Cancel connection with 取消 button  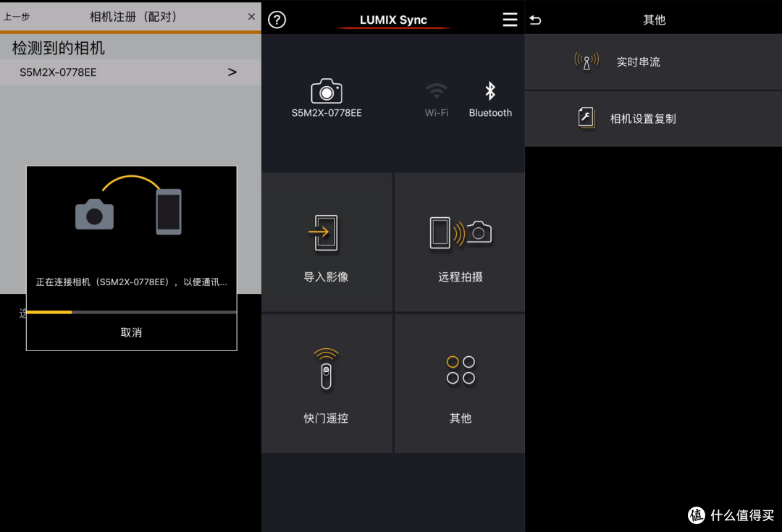point(131,332)
